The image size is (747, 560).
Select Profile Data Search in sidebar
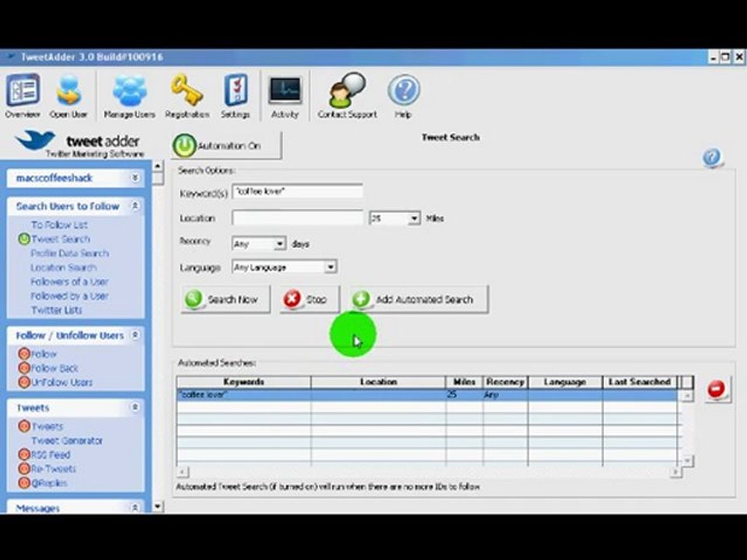(x=70, y=254)
